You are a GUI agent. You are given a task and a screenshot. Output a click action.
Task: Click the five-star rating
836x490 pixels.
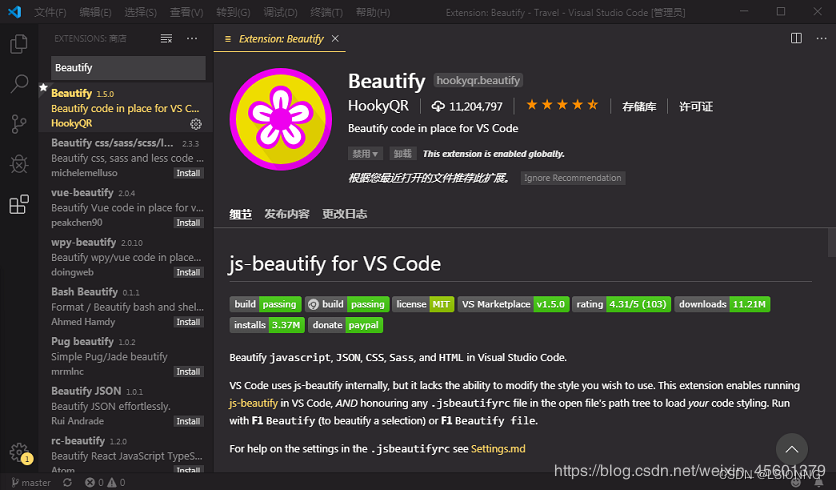562,105
